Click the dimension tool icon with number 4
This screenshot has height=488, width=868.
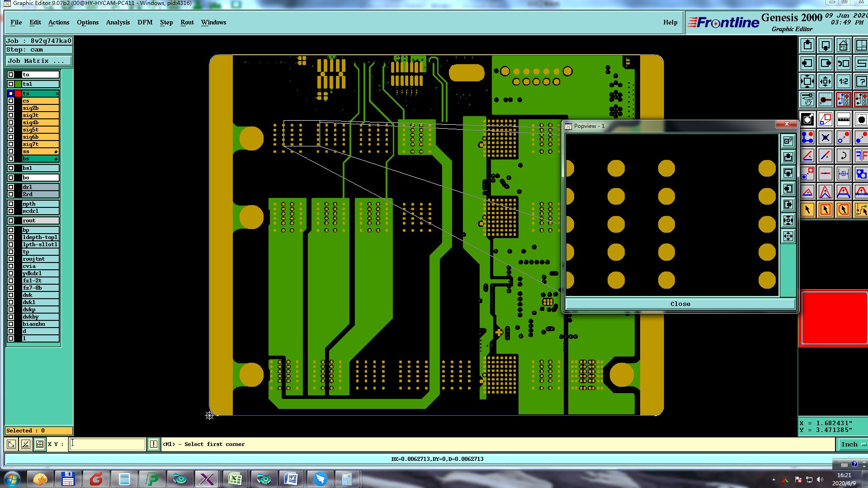click(843, 174)
